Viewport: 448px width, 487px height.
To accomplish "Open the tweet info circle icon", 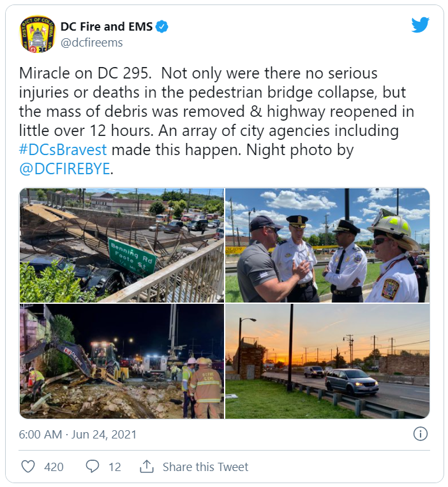I will click(421, 434).
